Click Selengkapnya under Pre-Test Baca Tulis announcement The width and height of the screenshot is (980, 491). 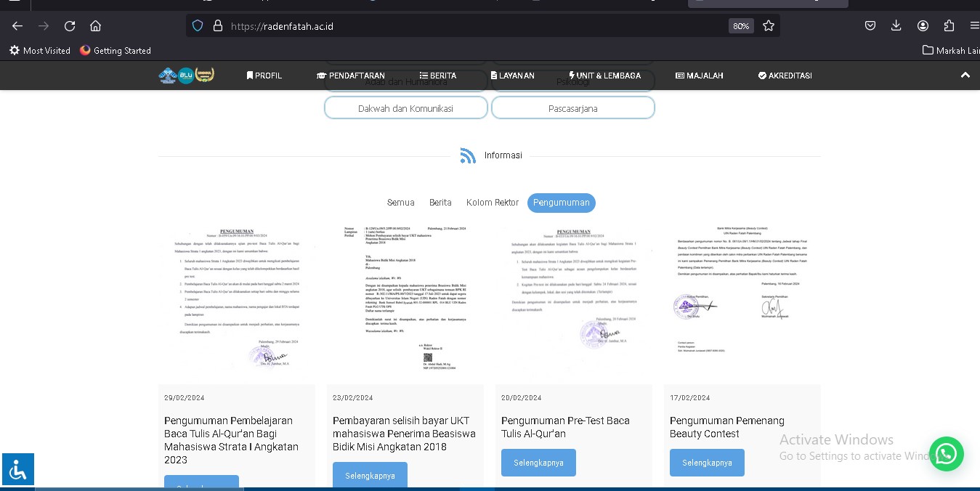click(538, 463)
